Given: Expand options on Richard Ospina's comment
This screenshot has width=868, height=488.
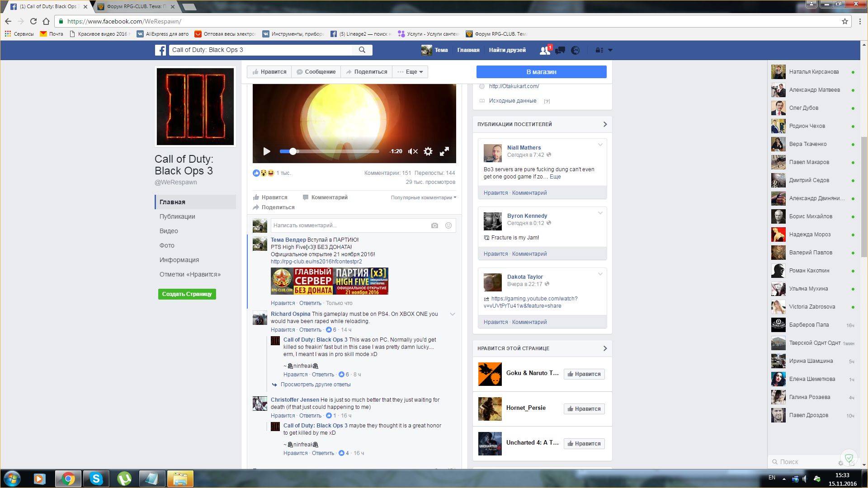Looking at the screenshot, I should [453, 314].
